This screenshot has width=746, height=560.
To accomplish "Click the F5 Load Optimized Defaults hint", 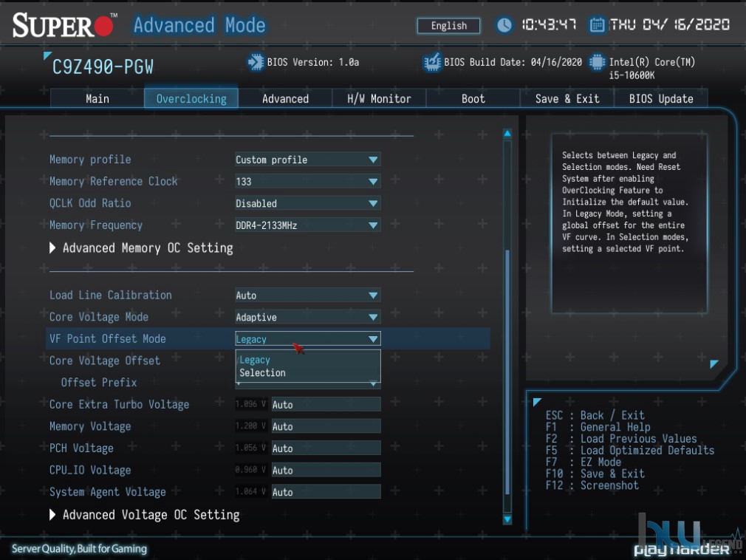I will 630,450.
